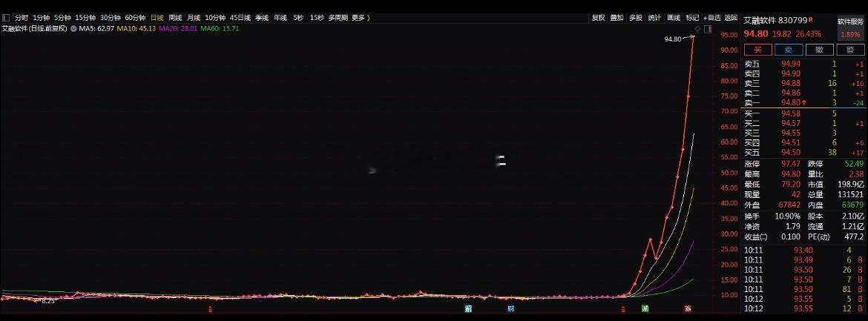Click the 买二 price 94.57

coord(791,123)
